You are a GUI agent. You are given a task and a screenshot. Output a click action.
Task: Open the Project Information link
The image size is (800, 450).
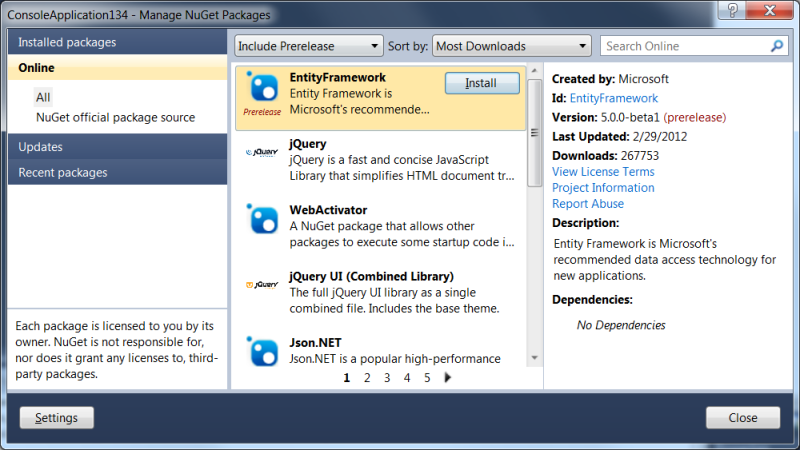coord(603,188)
